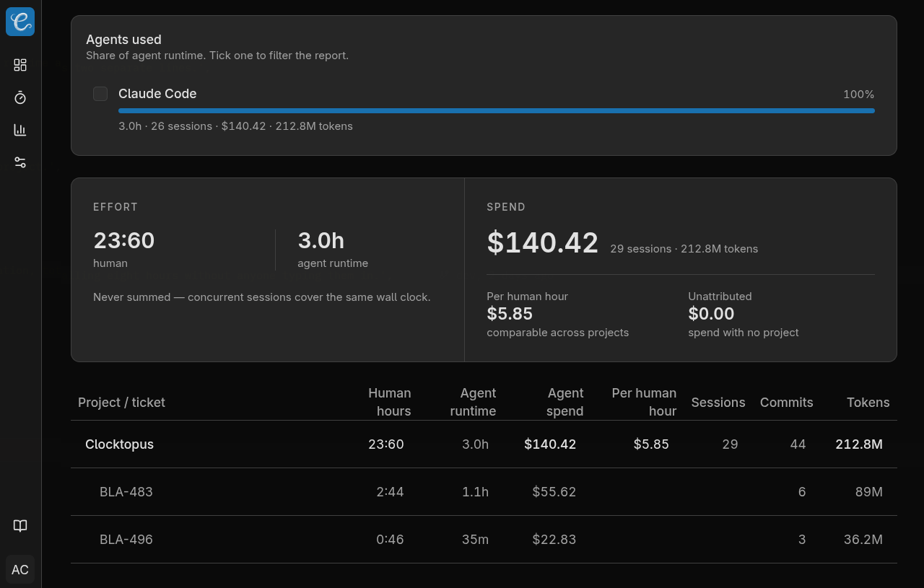Click the 3.0h agent runtime value in Effort card
Viewport: 924px width, 588px height.
[x=321, y=240]
